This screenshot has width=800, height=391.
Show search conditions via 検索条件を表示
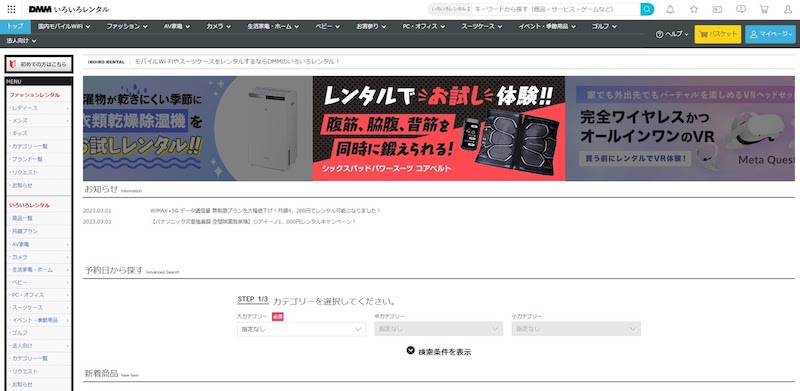tap(444, 352)
